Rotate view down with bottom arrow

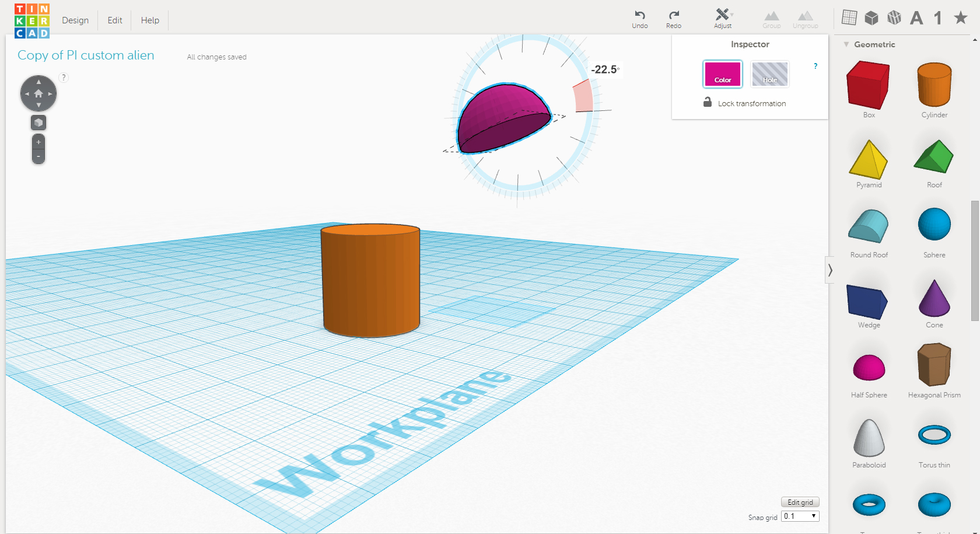38,106
